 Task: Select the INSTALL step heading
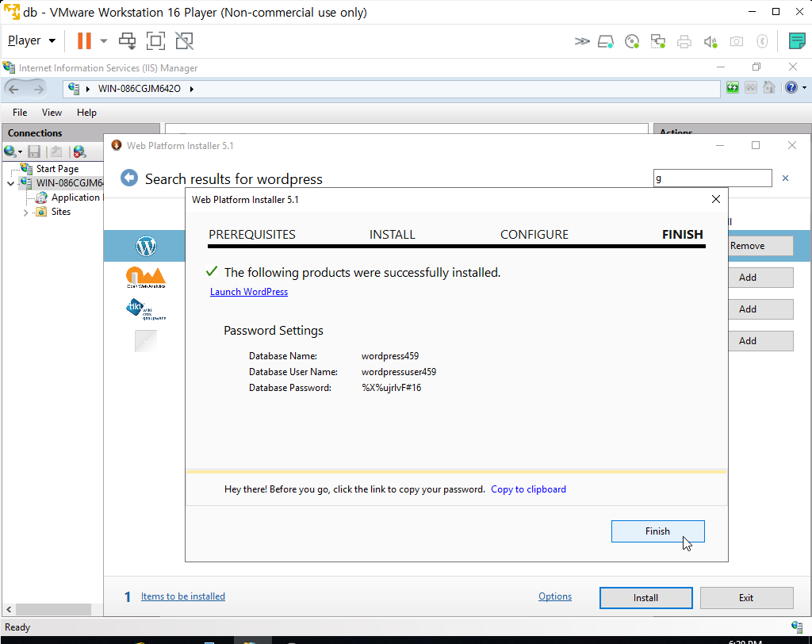[x=392, y=234]
